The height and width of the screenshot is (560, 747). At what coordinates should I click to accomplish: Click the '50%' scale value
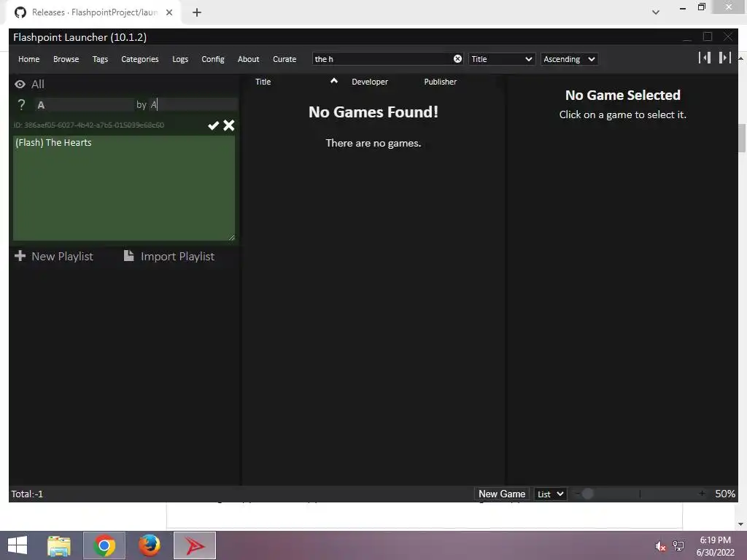tap(724, 494)
